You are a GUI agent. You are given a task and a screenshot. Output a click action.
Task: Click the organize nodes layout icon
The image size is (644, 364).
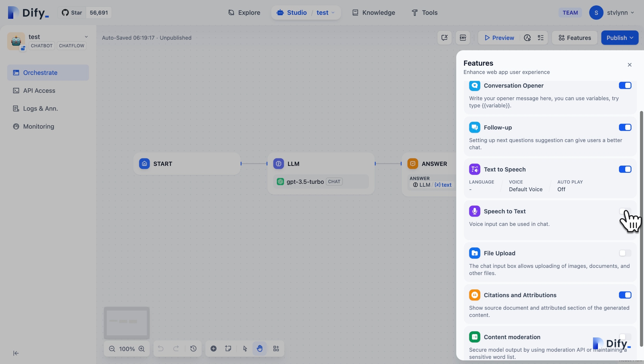coord(276,348)
